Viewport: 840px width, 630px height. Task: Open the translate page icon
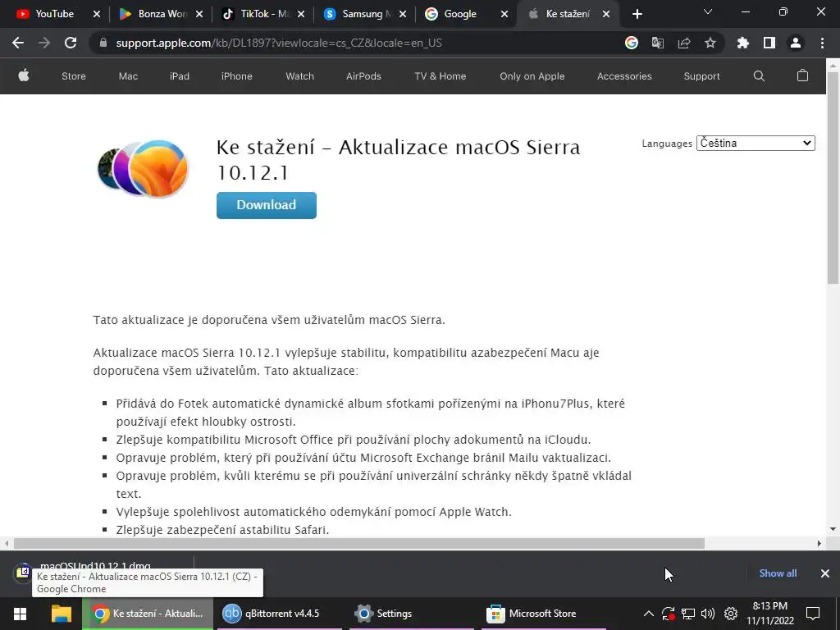point(658,43)
